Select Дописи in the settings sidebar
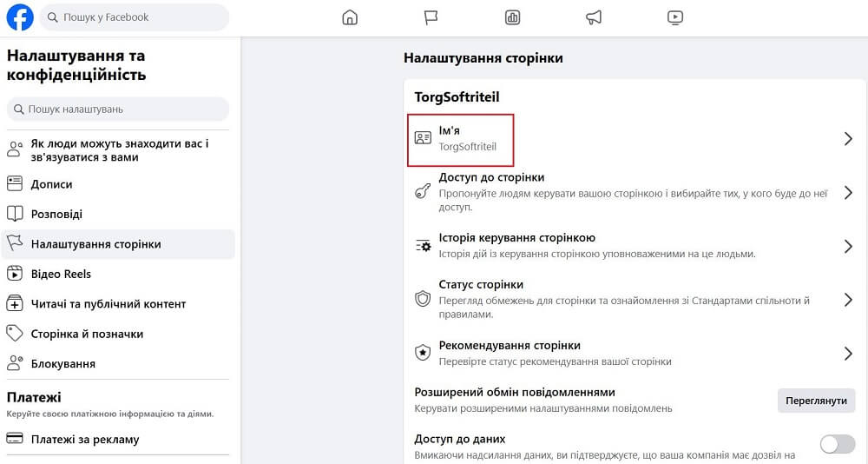 [x=52, y=184]
